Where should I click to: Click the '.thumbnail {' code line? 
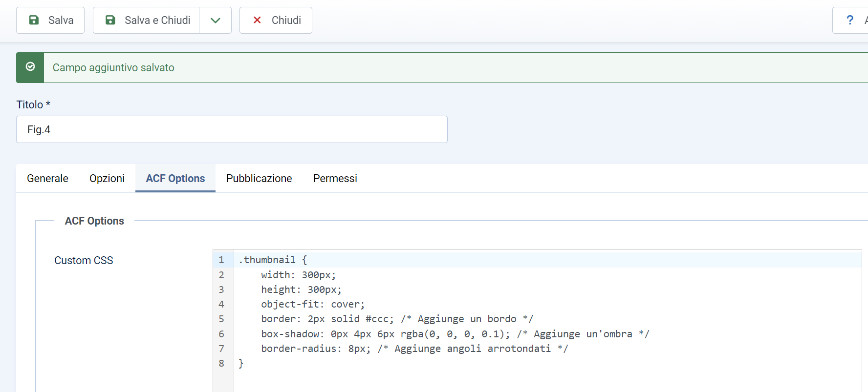[x=547, y=260]
